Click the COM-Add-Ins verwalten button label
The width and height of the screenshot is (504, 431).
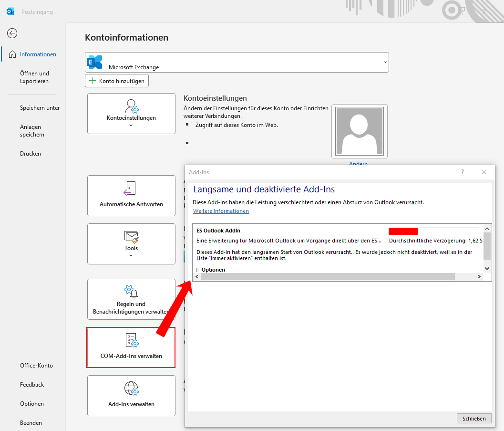pyautogui.click(x=131, y=356)
